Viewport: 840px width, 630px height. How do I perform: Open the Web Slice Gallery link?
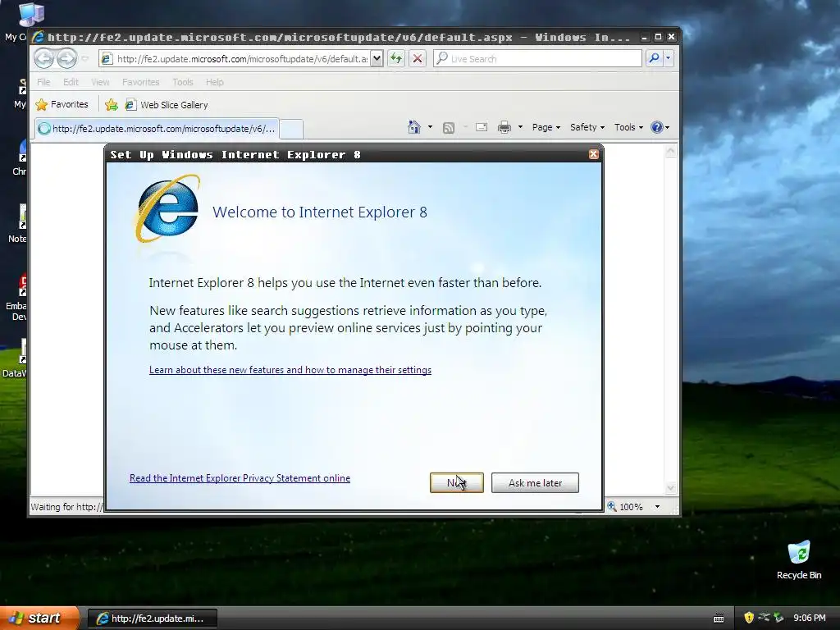pos(166,104)
